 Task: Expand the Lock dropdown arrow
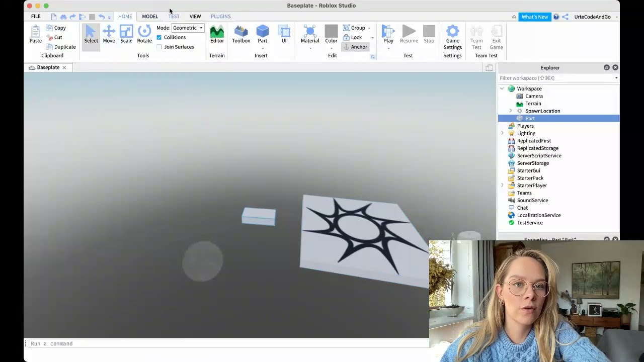tap(372, 38)
